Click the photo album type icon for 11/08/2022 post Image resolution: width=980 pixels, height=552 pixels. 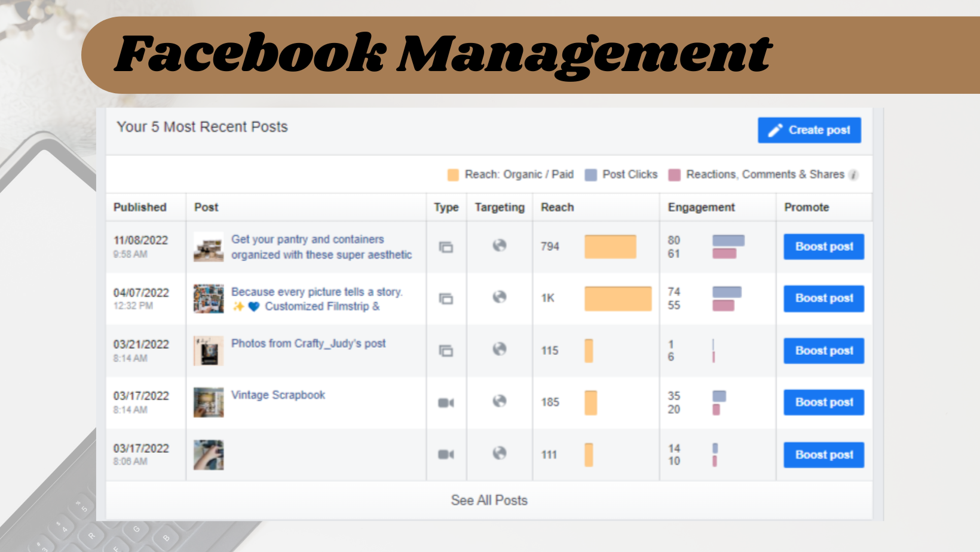click(446, 247)
